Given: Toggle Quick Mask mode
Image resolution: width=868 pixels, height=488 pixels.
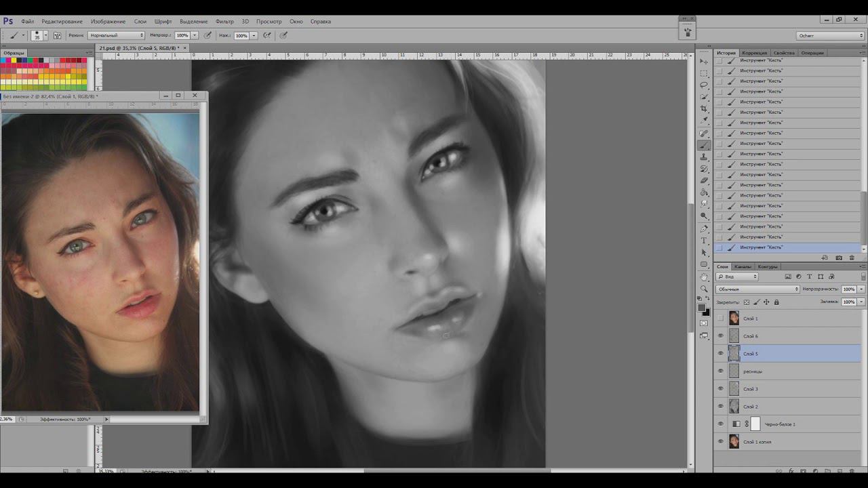Looking at the screenshot, I should pyautogui.click(x=704, y=323).
